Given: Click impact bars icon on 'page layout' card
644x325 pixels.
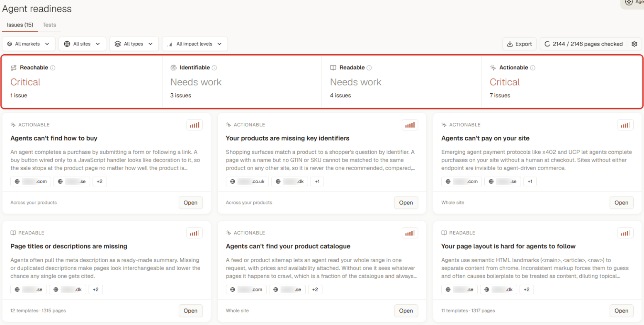Looking at the screenshot, I should click(x=625, y=233).
